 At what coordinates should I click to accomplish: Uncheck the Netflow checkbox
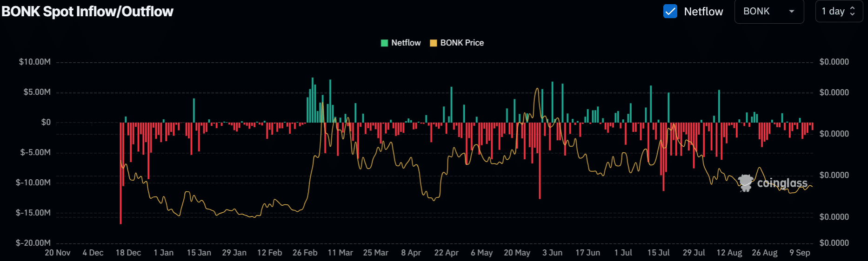tap(670, 11)
